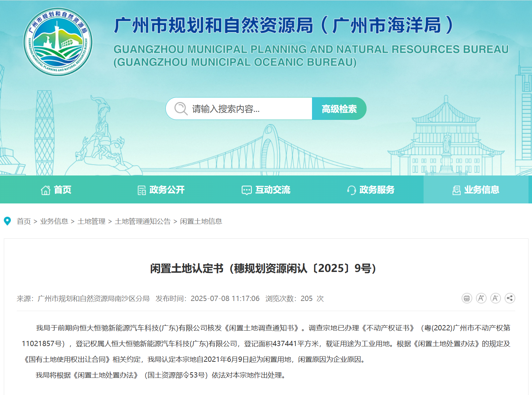
Task: Open the 政务服务 navigation tab
Action: point(371,190)
